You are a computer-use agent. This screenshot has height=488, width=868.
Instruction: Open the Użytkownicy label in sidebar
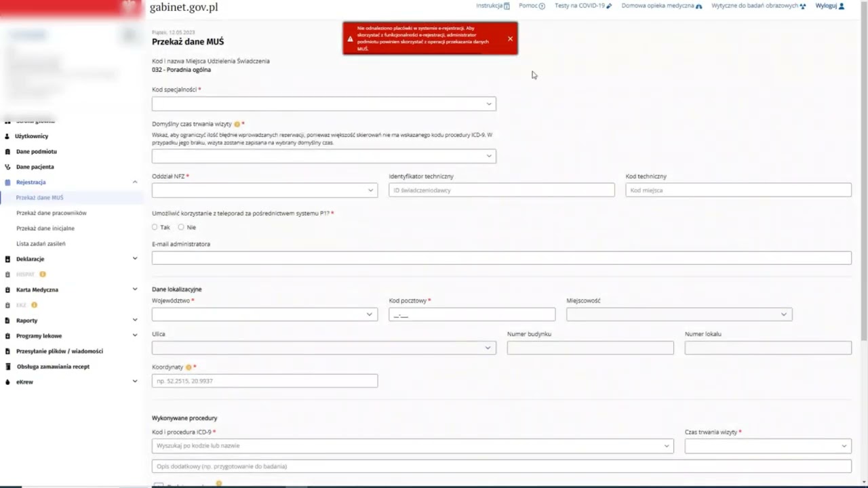(32, 136)
